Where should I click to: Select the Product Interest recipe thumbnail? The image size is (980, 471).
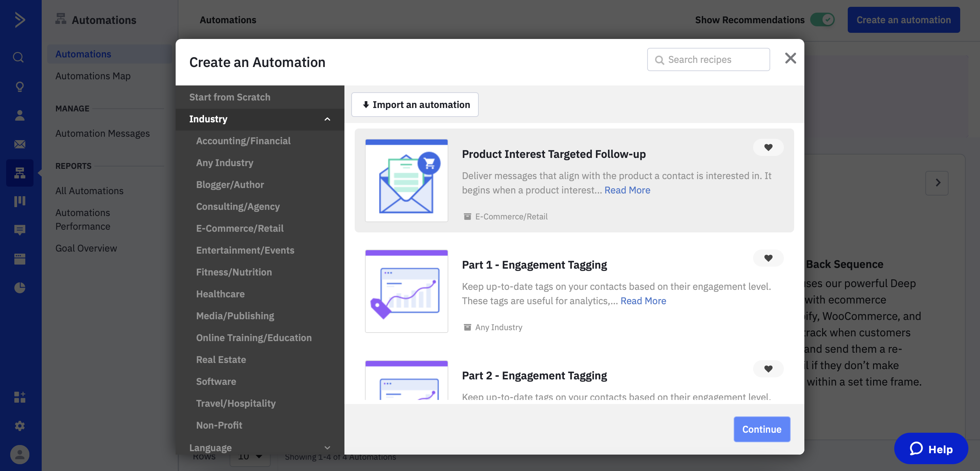click(406, 181)
